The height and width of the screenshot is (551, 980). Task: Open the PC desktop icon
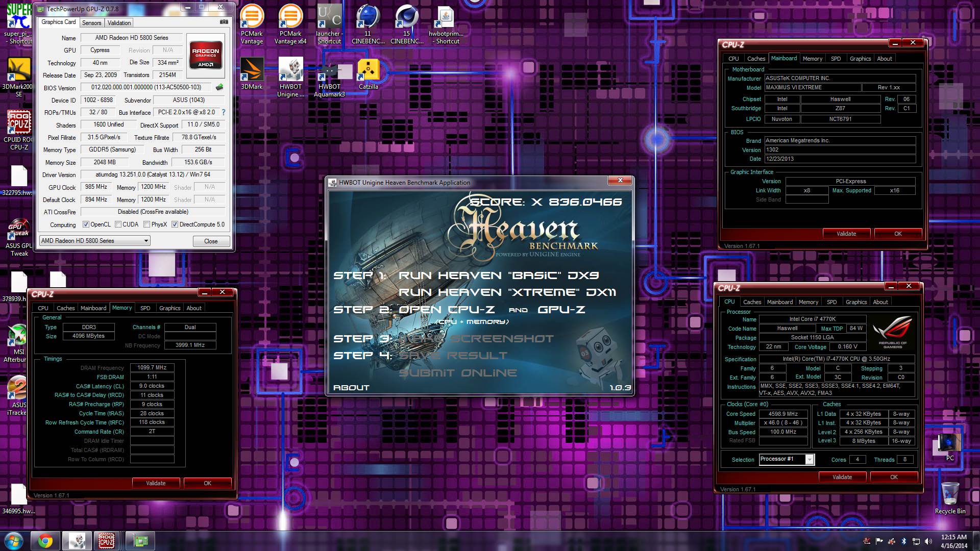coord(950,447)
